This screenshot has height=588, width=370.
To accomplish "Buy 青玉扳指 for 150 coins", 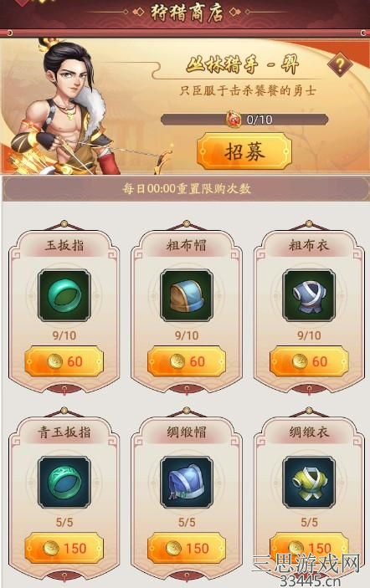I will pyautogui.click(x=64, y=548).
